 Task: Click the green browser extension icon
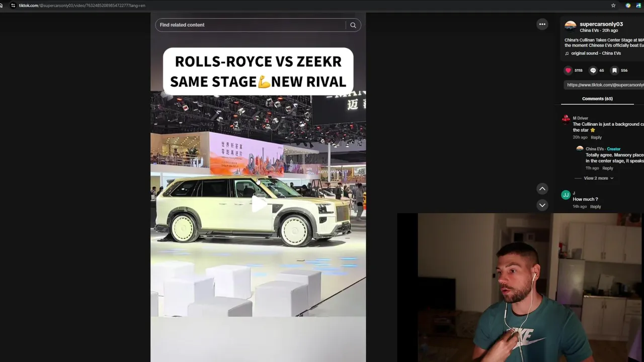[x=628, y=6]
